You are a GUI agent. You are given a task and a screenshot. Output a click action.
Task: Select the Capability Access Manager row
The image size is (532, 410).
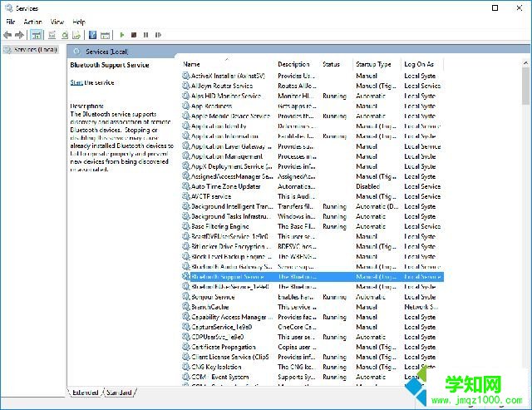point(313,317)
